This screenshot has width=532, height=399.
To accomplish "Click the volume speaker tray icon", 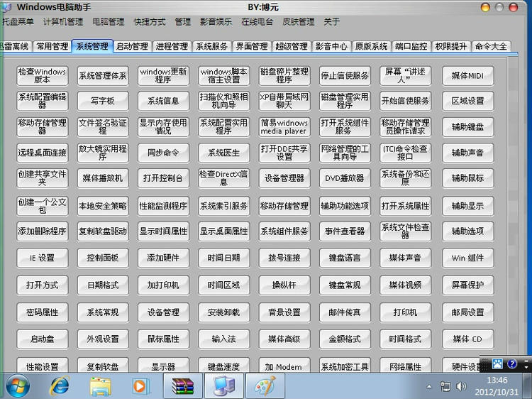I will tap(461, 386).
